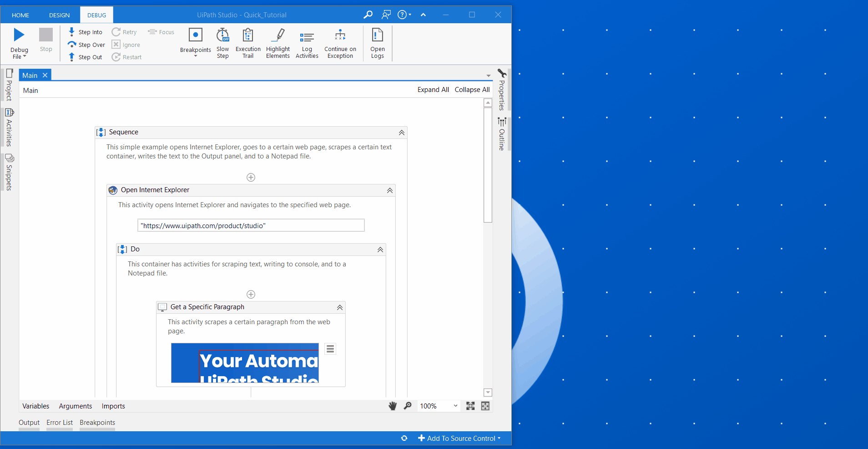868x449 pixels.
Task: Click the URL input field
Action: 251,225
